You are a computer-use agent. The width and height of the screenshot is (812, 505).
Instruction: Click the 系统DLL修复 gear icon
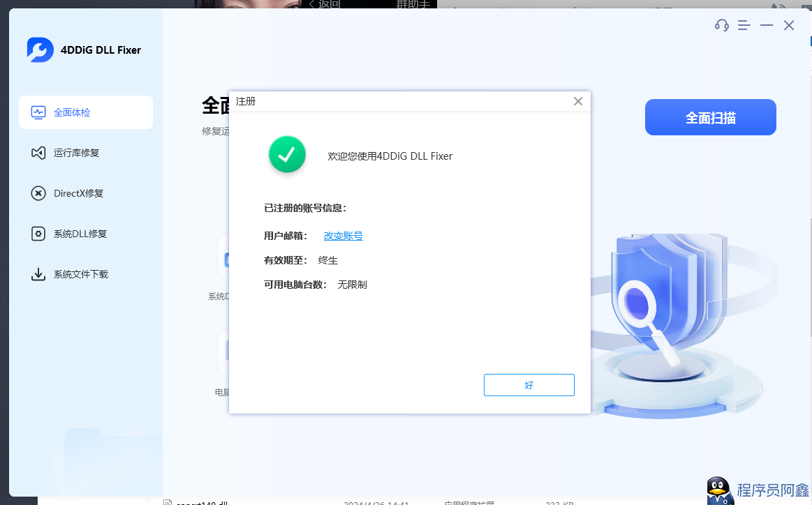click(x=38, y=234)
